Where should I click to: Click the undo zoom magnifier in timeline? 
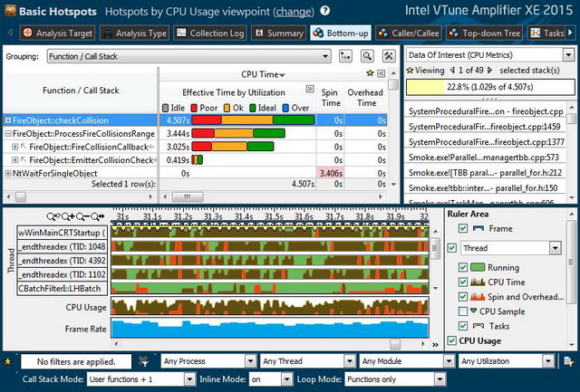point(53,216)
